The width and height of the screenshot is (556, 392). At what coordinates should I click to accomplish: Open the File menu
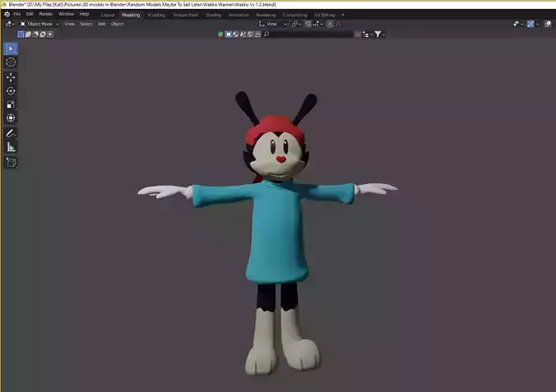tap(17, 14)
